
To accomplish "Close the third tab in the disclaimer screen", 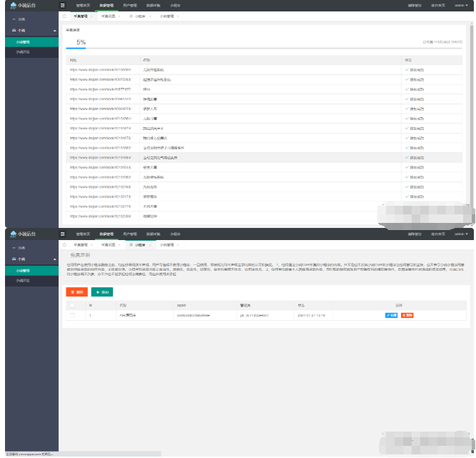I will click(150, 245).
